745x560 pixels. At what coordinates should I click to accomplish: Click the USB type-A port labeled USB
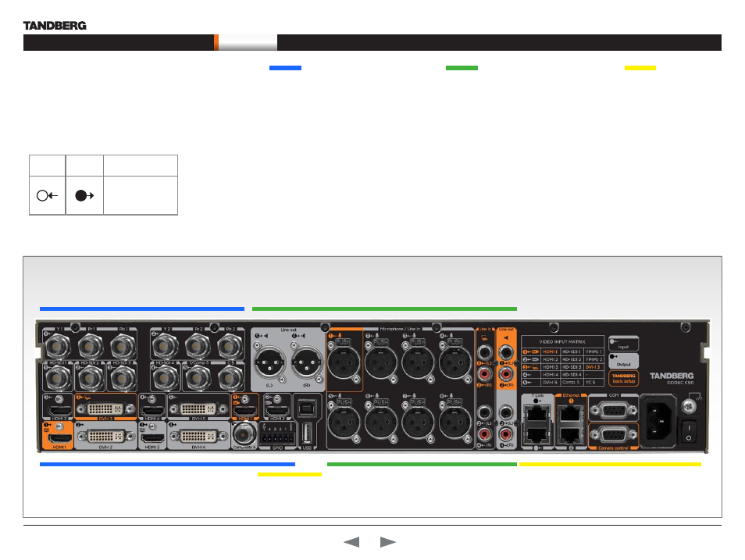click(x=307, y=433)
